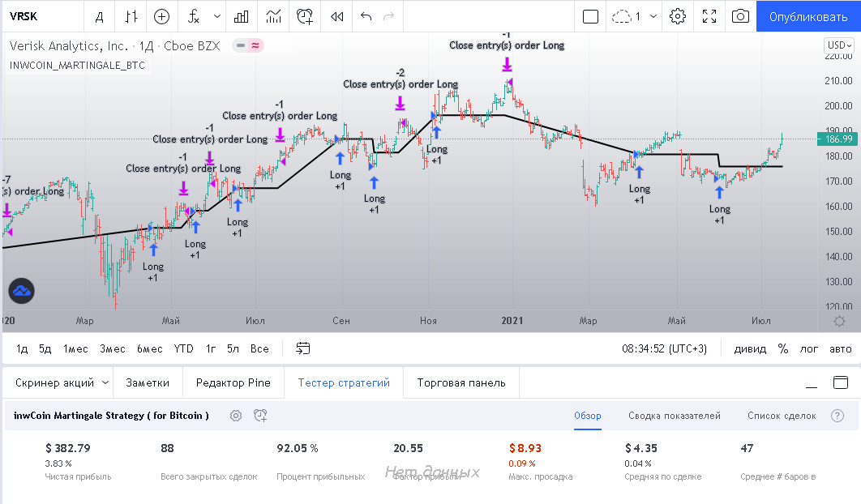Open the go-to-date calendar icon
This screenshot has width=861, height=504.
(x=303, y=348)
